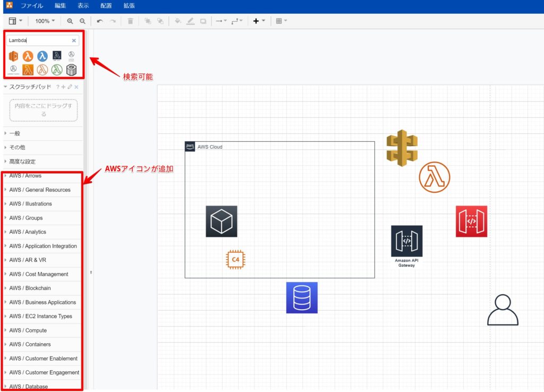The image size is (544, 392).
Task: Open the view panel layout dropdown
Action: pyautogui.click(x=15, y=21)
